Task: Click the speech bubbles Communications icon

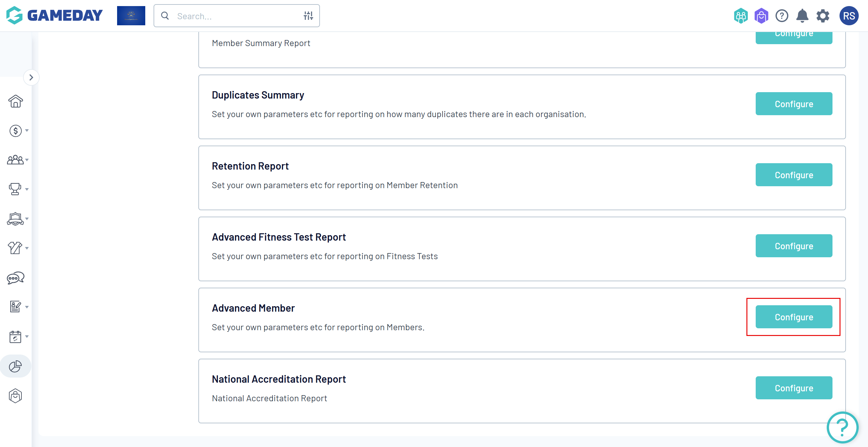Action: [x=15, y=278]
